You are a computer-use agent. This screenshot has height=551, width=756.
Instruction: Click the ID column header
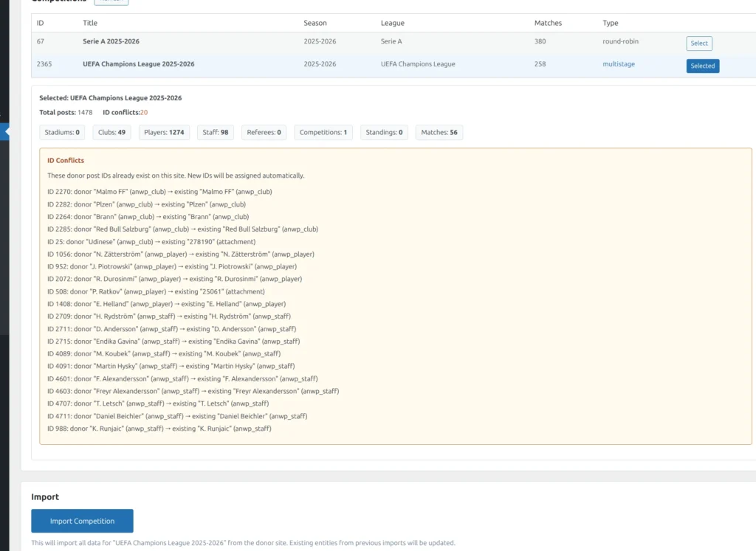coord(40,23)
